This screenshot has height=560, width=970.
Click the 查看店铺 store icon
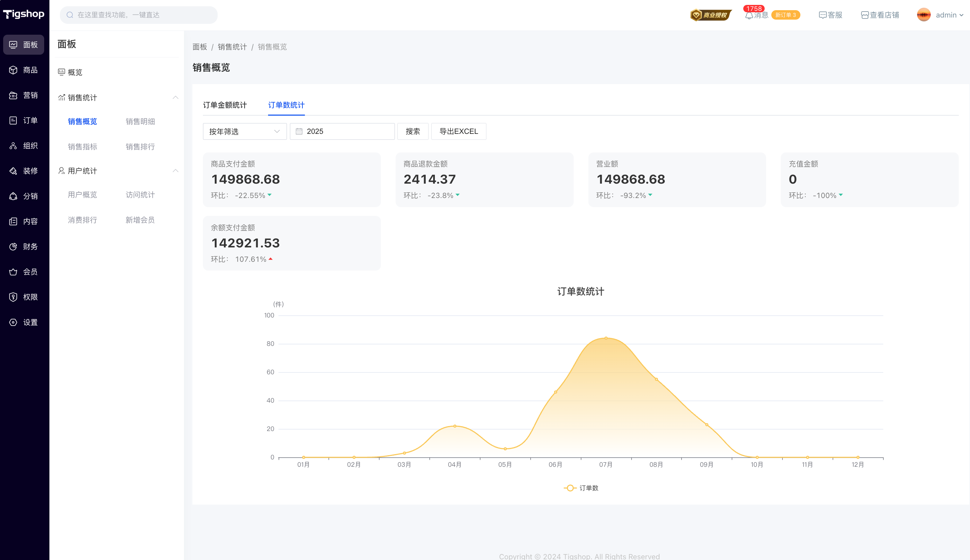pos(865,15)
